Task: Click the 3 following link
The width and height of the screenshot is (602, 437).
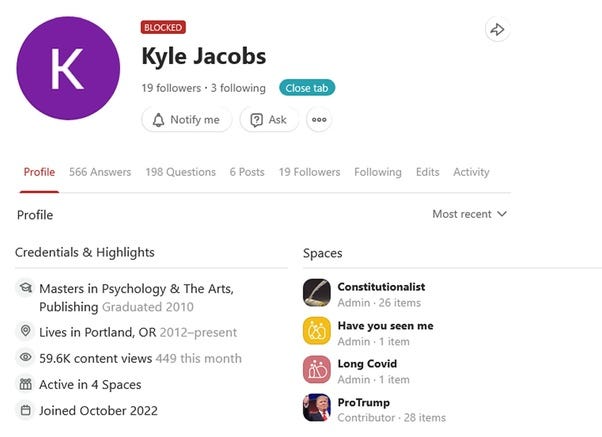Action: point(238,88)
